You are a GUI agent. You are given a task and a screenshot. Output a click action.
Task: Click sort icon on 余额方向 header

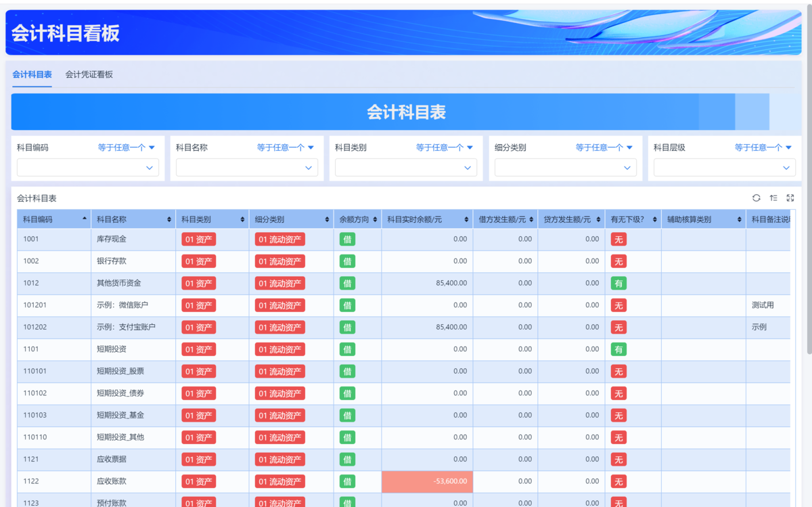(x=374, y=219)
